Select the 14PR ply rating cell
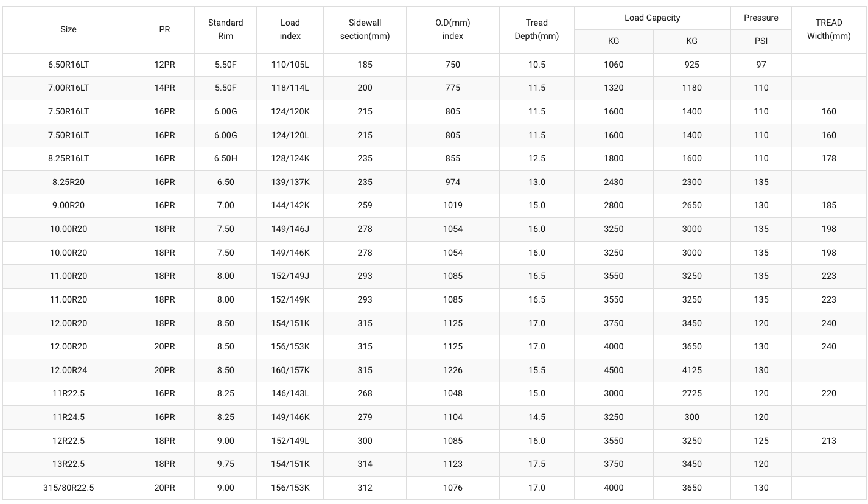 pyautogui.click(x=164, y=88)
